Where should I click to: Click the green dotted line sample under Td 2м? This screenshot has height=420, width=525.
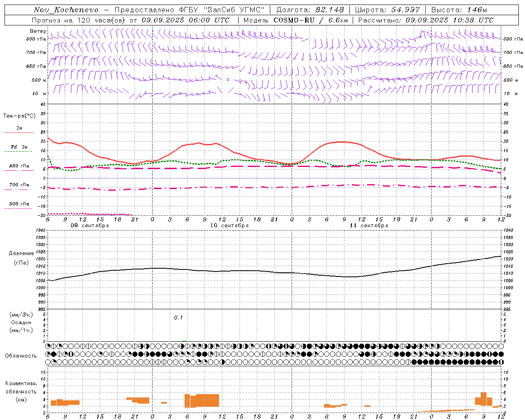coord(18,152)
